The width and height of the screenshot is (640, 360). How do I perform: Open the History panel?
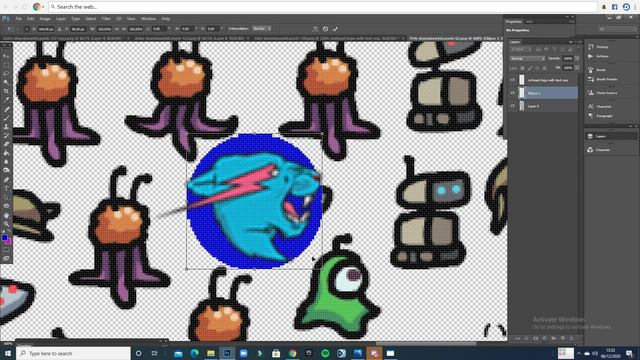[598, 47]
